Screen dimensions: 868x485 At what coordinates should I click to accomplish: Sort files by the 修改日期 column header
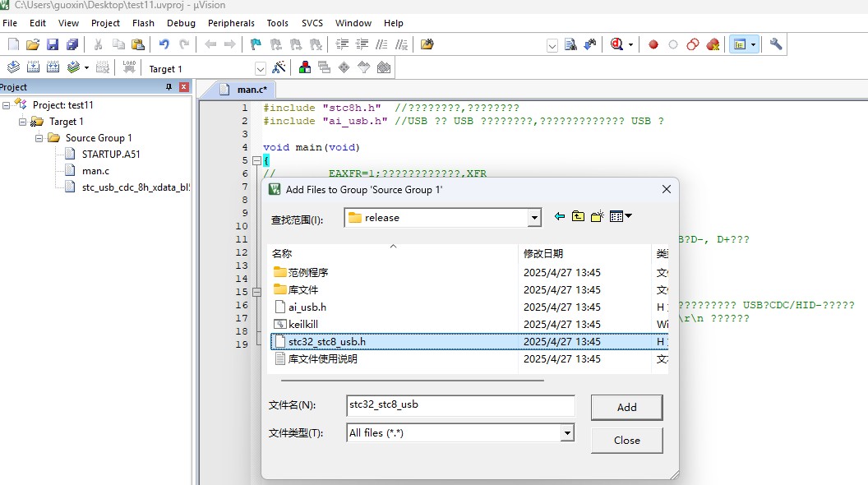[x=584, y=253]
